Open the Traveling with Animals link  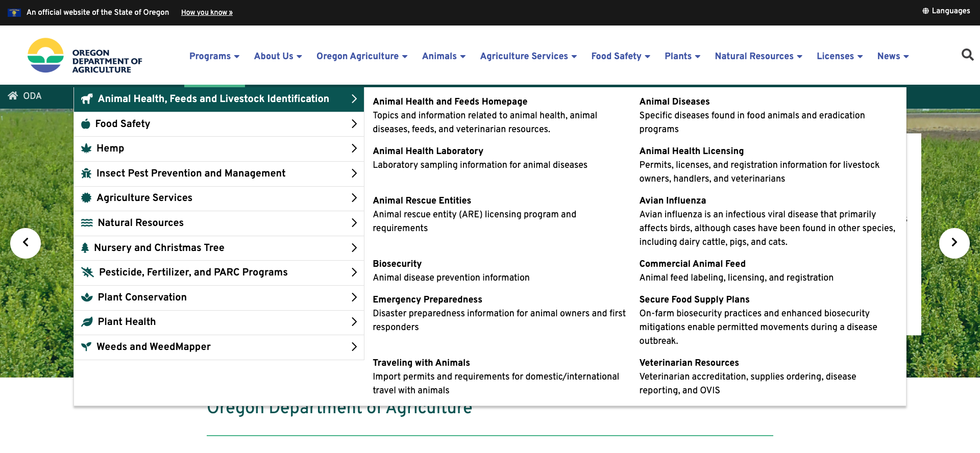click(421, 363)
